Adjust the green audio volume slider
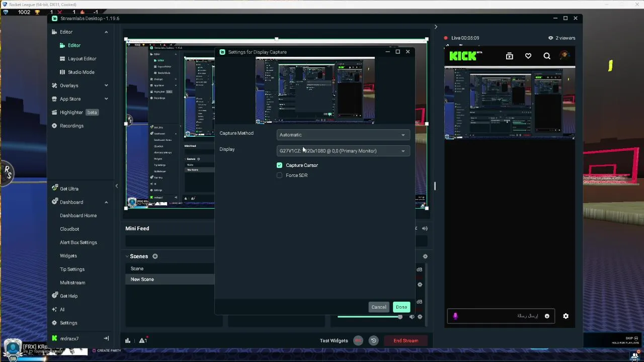The width and height of the screenshot is (644, 362). pyautogui.click(x=370, y=317)
